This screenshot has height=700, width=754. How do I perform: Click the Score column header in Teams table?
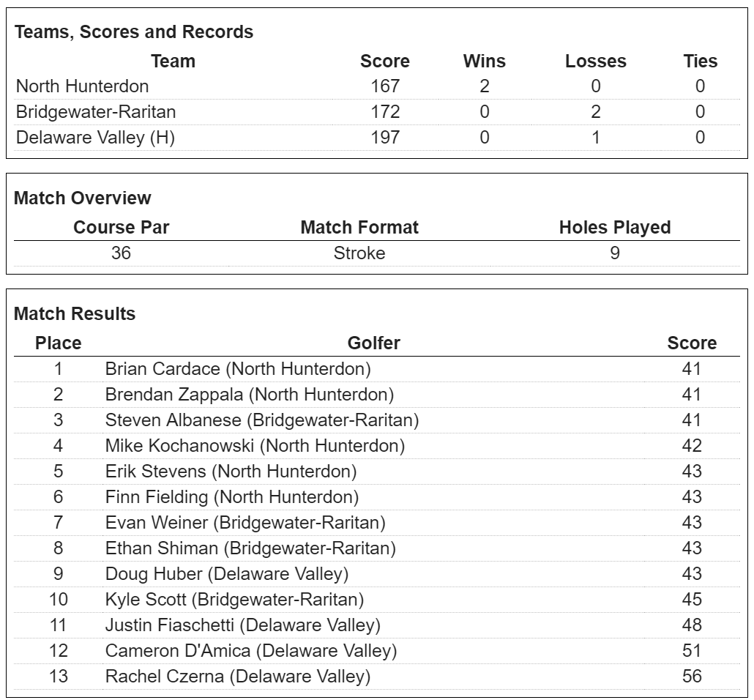pos(385,62)
